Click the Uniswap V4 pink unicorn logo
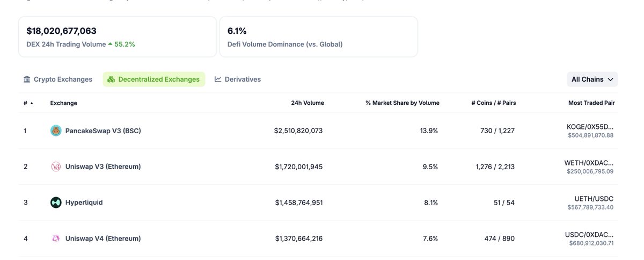644x260 pixels. click(x=56, y=239)
